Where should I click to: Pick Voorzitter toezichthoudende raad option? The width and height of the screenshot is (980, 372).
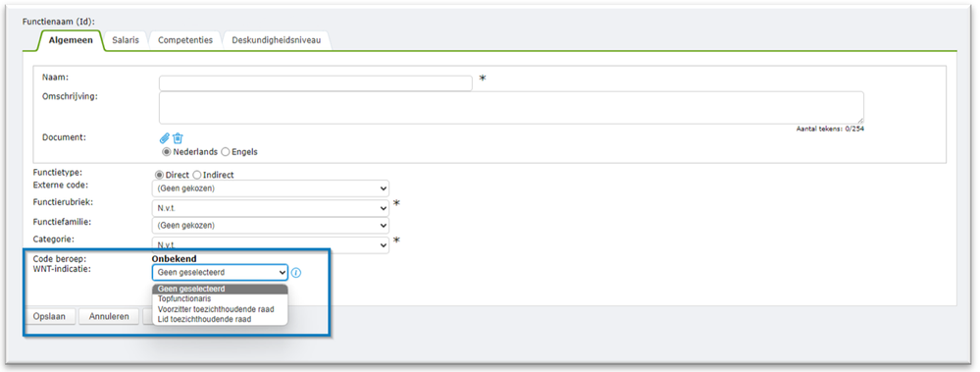[x=220, y=309]
